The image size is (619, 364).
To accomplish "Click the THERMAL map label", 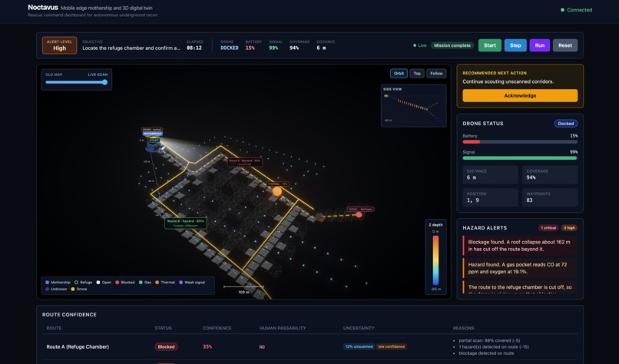I will (278, 184).
